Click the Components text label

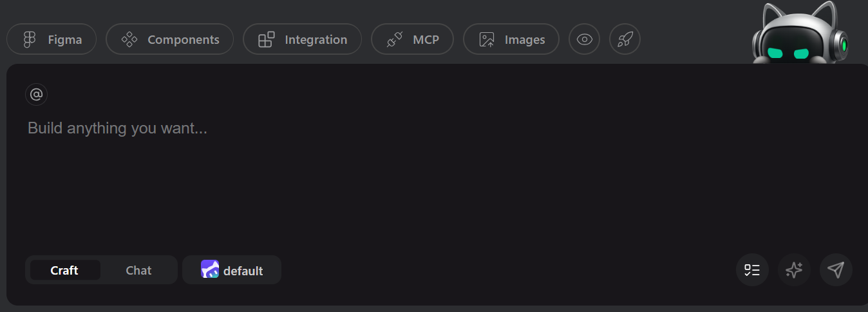tap(184, 39)
